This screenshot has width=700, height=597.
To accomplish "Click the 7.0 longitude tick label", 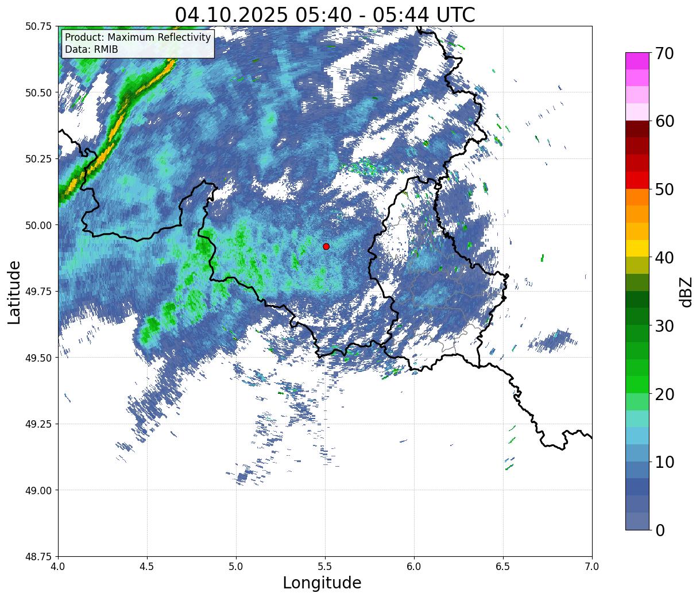I will [592, 567].
